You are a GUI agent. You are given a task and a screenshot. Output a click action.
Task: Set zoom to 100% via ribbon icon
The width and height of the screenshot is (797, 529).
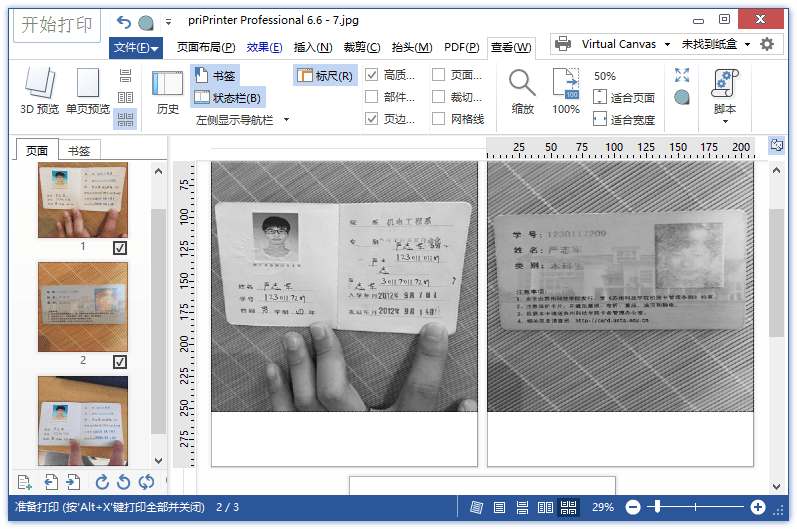[565, 91]
